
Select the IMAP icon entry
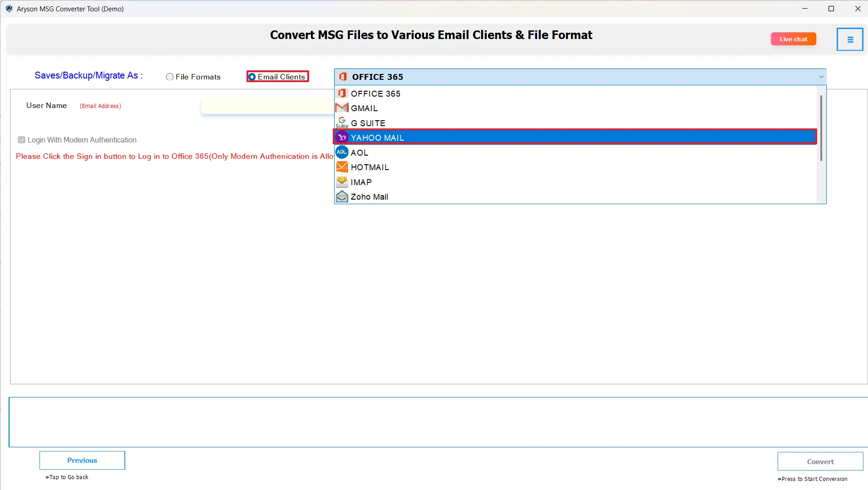tap(342, 181)
